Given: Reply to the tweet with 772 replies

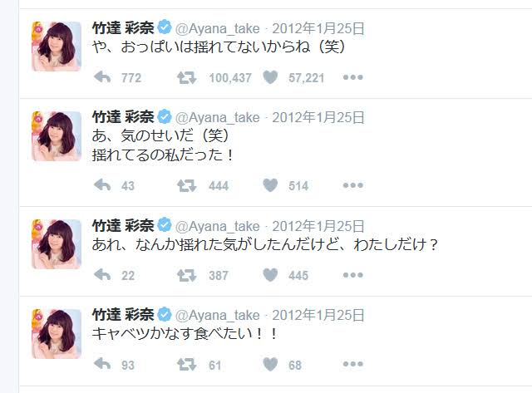Looking at the screenshot, I should click(102, 77).
